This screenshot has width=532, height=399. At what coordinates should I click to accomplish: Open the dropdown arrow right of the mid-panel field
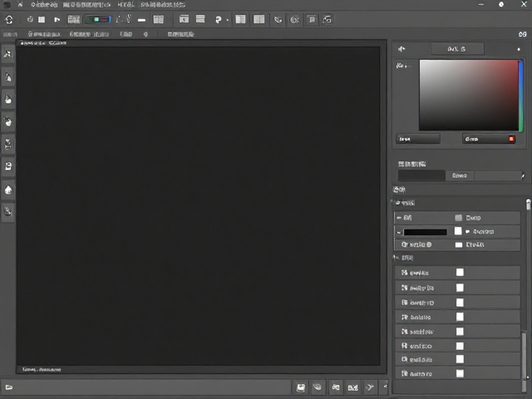point(523,175)
